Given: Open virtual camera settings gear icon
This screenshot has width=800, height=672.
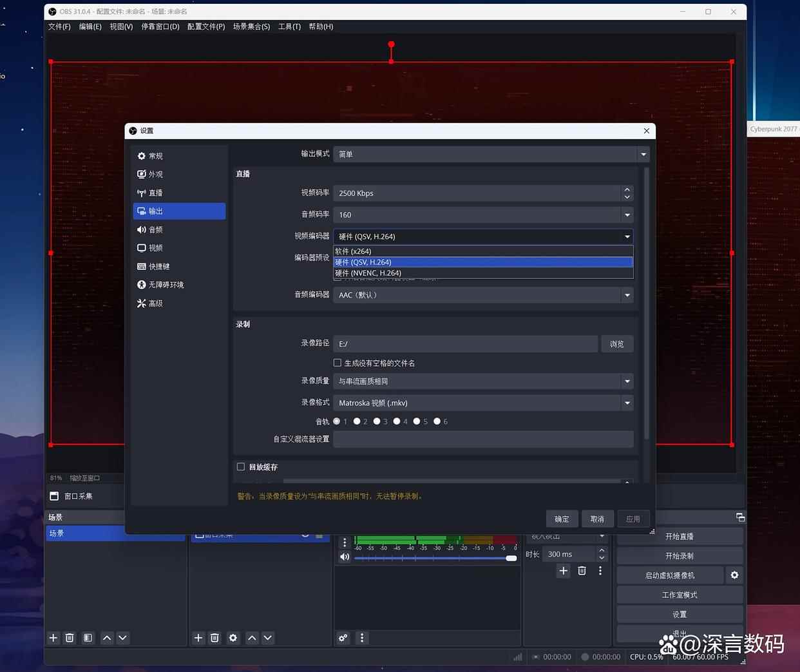Looking at the screenshot, I should [734, 575].
